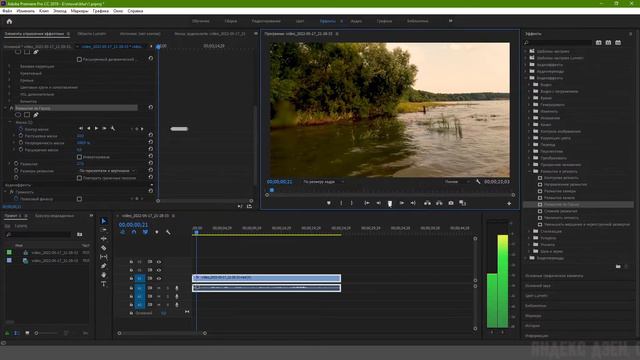Toggle stopwatch animation for Растушевка маски
This screenshot has width=640, height=360.
(21, 136)
